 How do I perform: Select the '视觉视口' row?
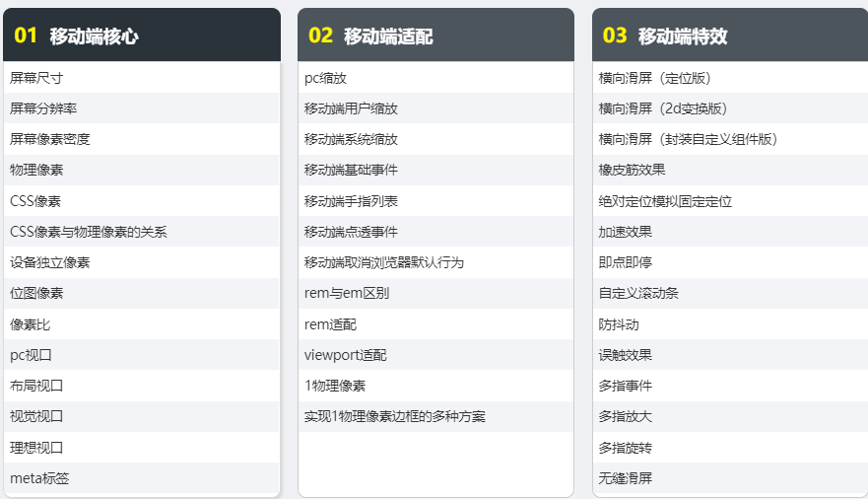[x=142, y=416]
